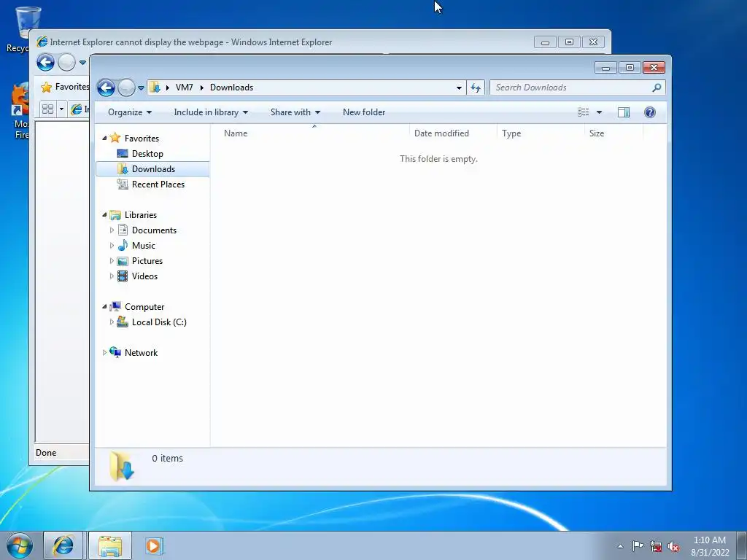Click the magnifier icon in the search box
This screenshot has width=747, height=560.
(x=657, y=87)
